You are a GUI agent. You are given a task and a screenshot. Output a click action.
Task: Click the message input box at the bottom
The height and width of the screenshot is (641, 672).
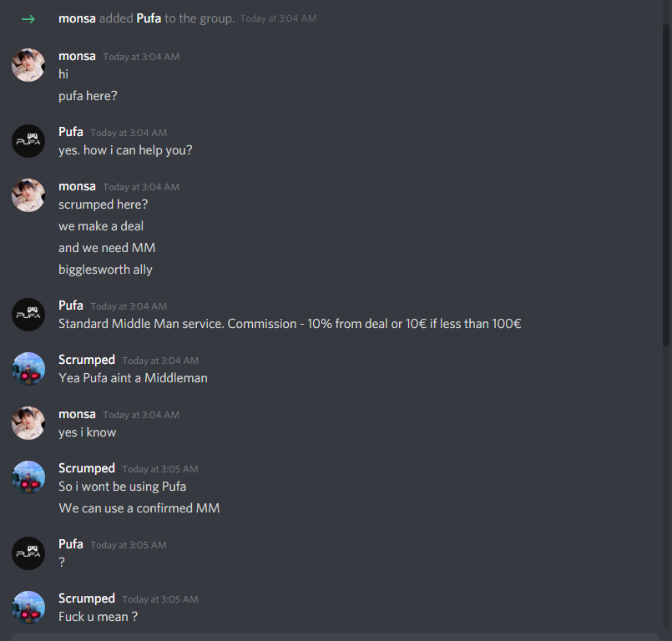tap(335, 637)
